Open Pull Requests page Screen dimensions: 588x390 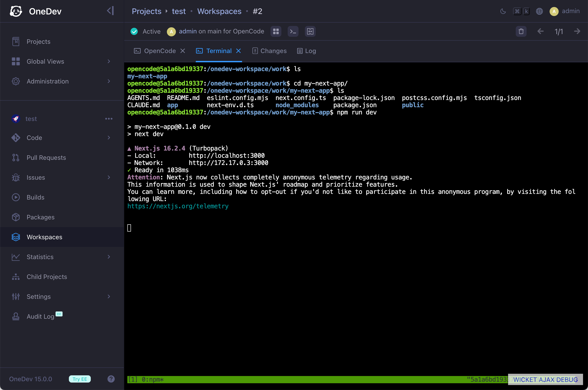tap(62, 158)
